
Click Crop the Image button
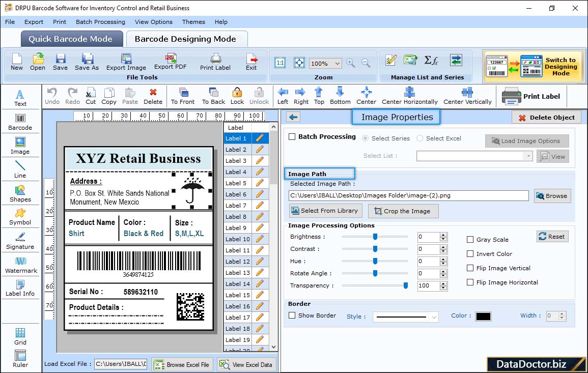tap(403, 211)
